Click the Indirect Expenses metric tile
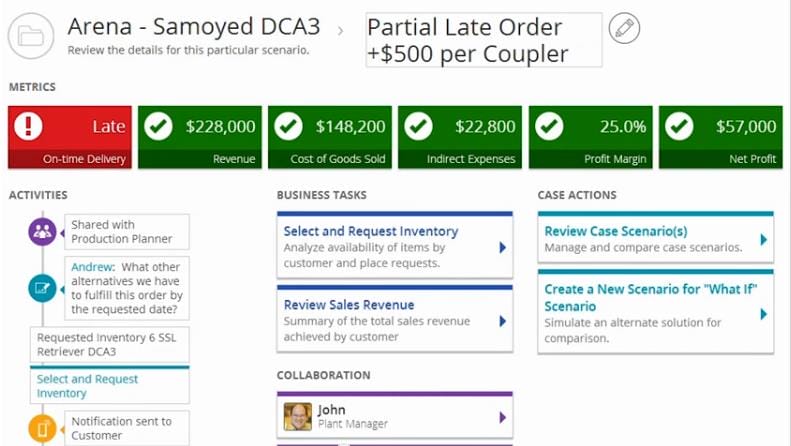Screen dimensions: 791x446 (x=460, y=137)
